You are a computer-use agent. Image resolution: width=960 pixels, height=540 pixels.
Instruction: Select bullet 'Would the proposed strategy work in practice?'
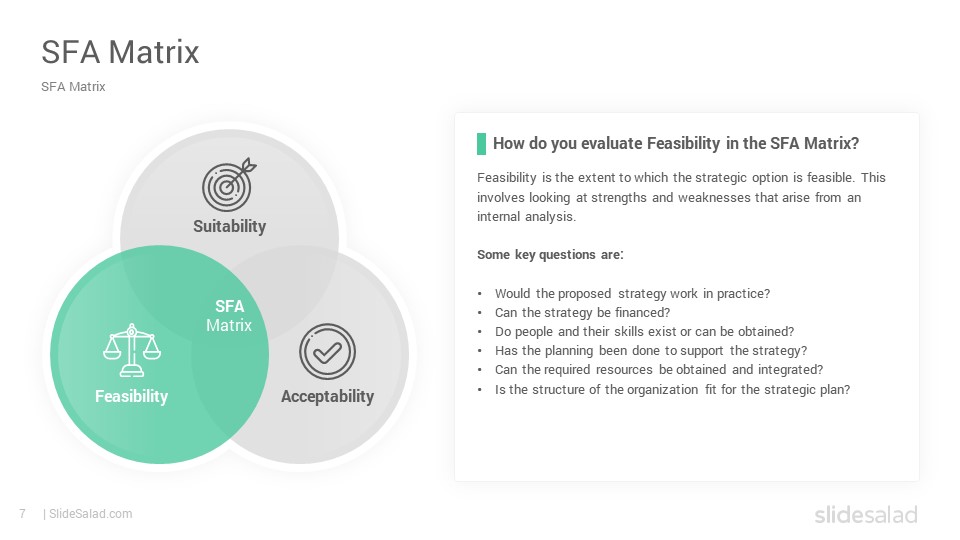[x=632, y=294]
